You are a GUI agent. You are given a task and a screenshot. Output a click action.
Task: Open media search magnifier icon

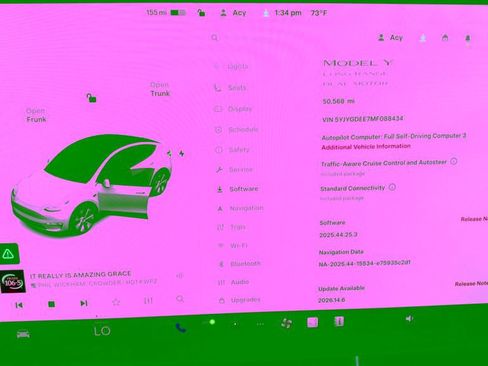180,299
